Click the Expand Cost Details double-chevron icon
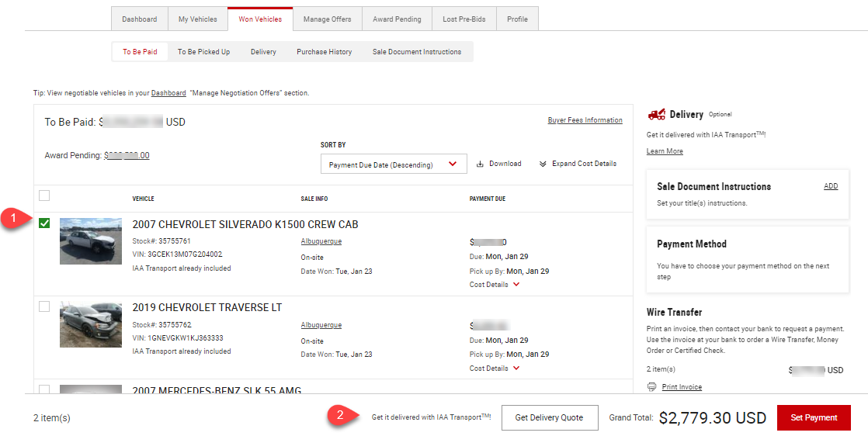 click(x=543, y=164)
